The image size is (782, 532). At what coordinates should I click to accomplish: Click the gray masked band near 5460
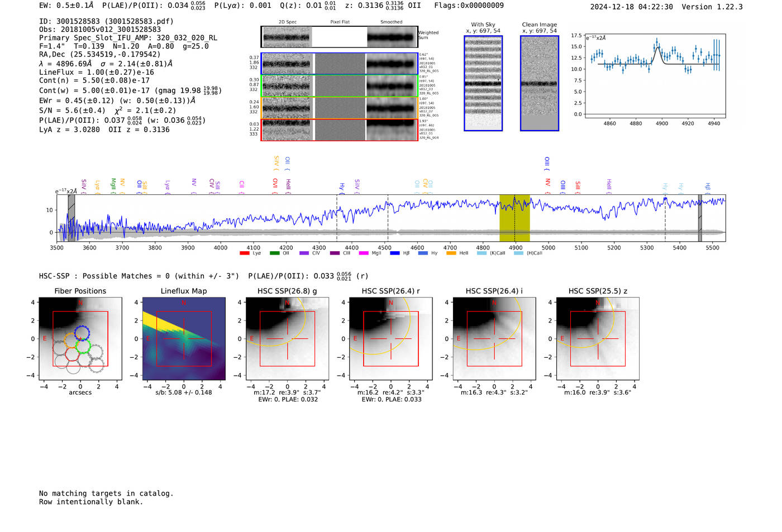click(x=700, y=218)
